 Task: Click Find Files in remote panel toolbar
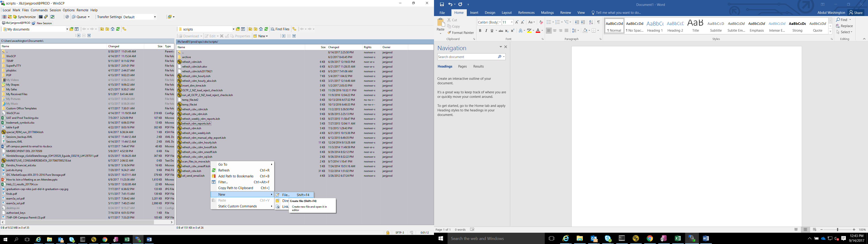point(280,29)
